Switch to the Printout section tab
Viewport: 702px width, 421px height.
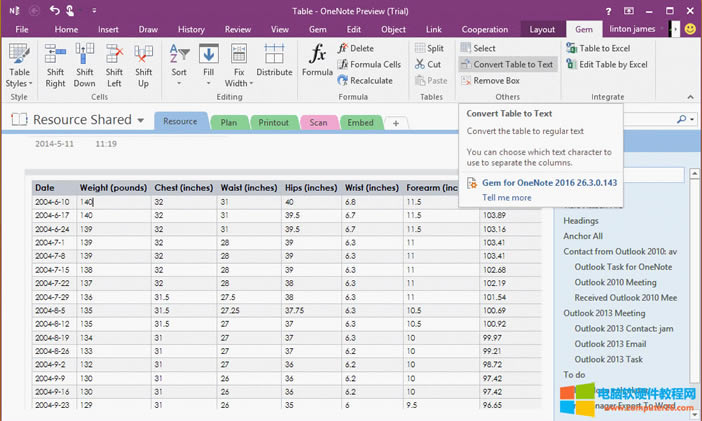point(273,123)
